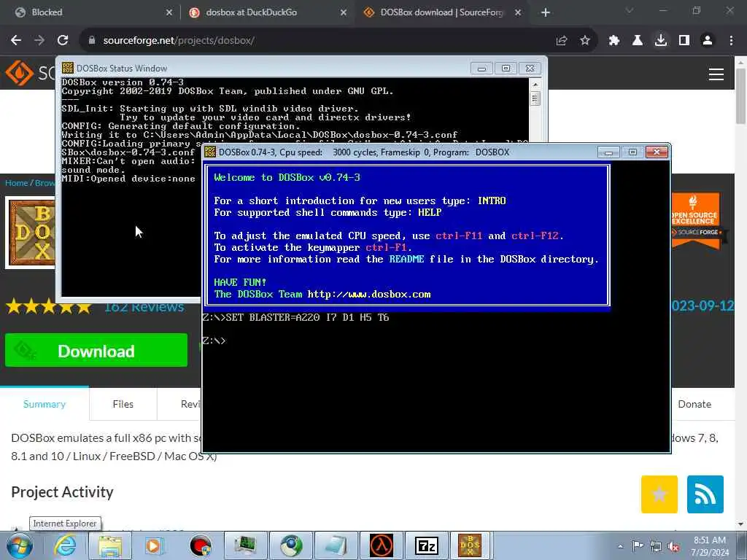Open SourceForge hamburger menu
The image size is (747, 560).
click(716, 74)
